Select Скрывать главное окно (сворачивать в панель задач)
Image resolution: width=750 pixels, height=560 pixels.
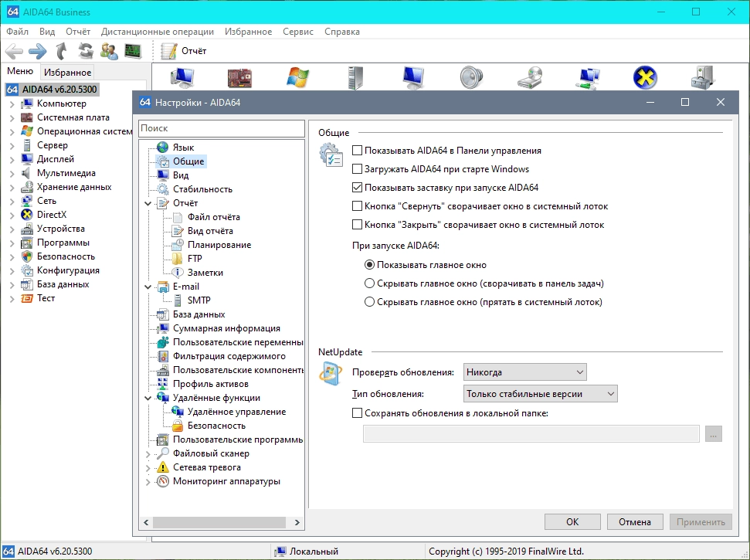point(369,283)
